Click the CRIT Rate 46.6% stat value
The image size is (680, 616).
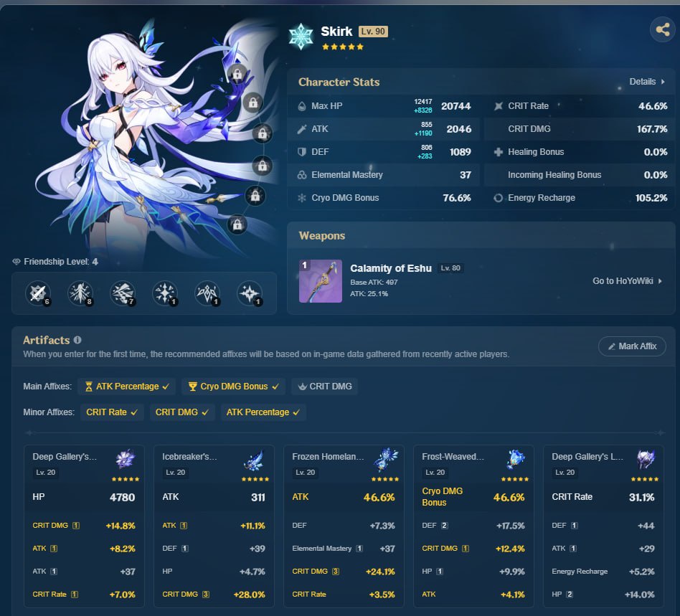point(653,106)
